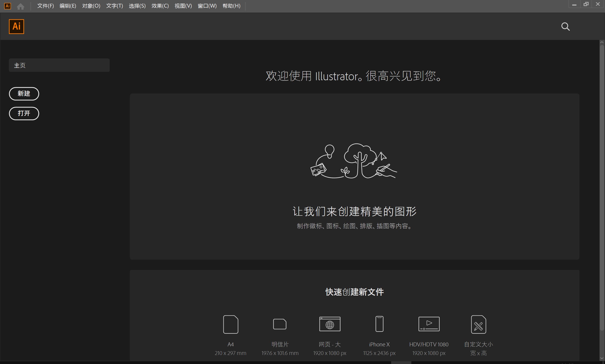Open the 选择(S) menu
Image resolution: width=605 pixels, height=364 pixels.
tap(137, 6)
